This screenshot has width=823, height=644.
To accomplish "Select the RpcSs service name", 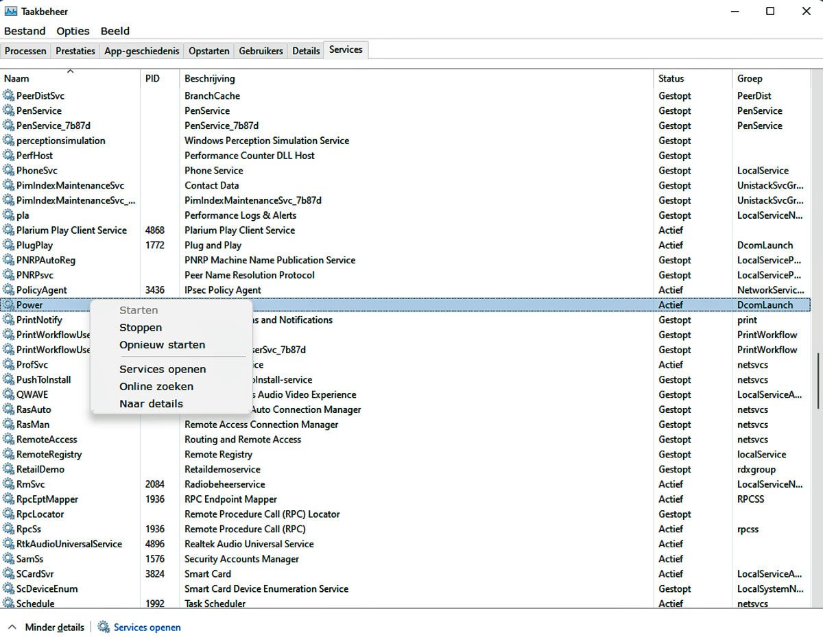I will tap(29, 529).
